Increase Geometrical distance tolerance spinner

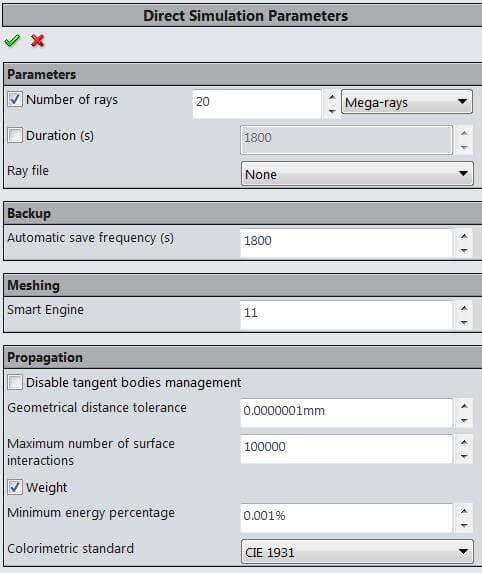(x=464, y=406)
